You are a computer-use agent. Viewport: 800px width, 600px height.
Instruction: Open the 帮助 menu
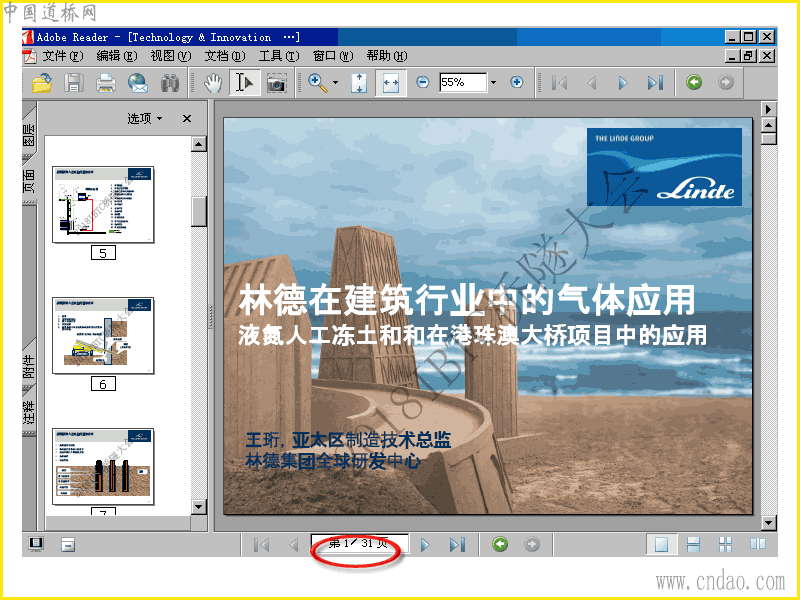(387, 56)
